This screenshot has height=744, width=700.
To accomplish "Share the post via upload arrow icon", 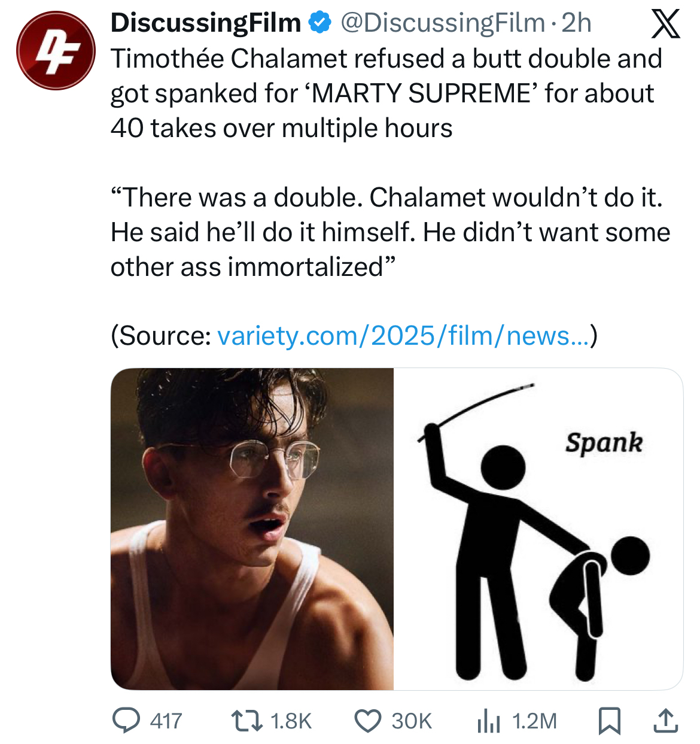I will (x=664, y=721).
